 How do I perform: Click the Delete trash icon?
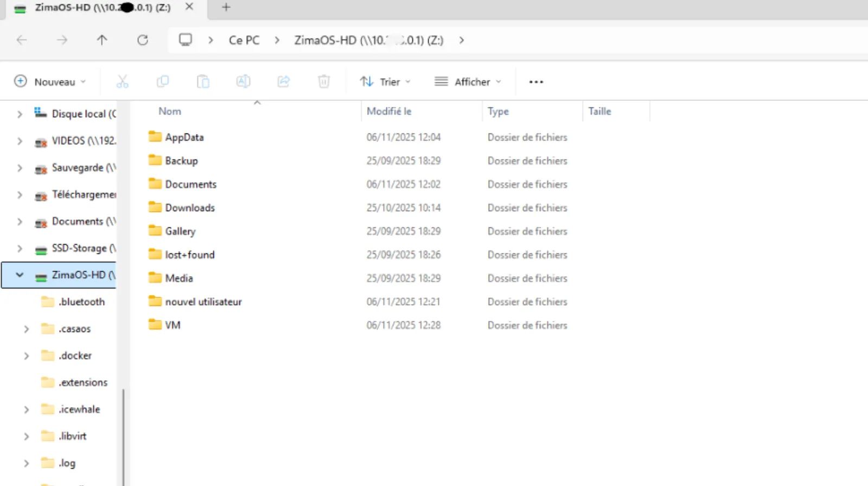[x=323, y=82]
